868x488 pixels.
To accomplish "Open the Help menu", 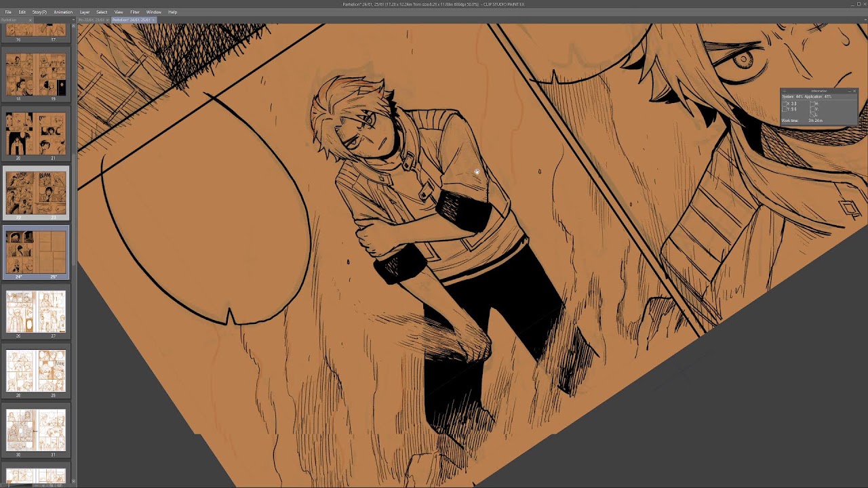I will pos(173,12).
